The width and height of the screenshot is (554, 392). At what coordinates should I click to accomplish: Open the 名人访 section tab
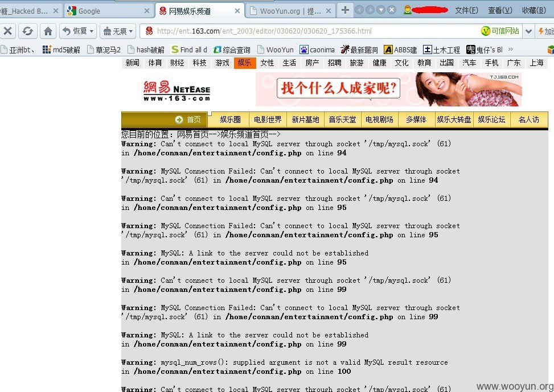tap(529, 119)
